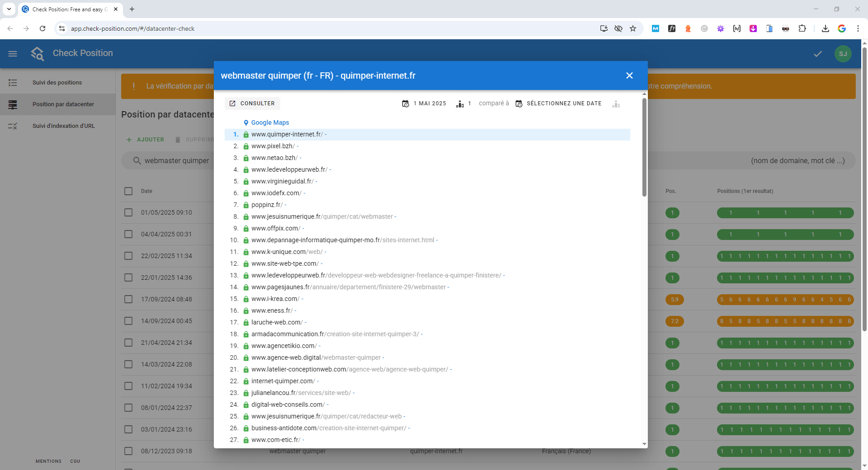Click the 5.9 orange position badge

(675, 299)
